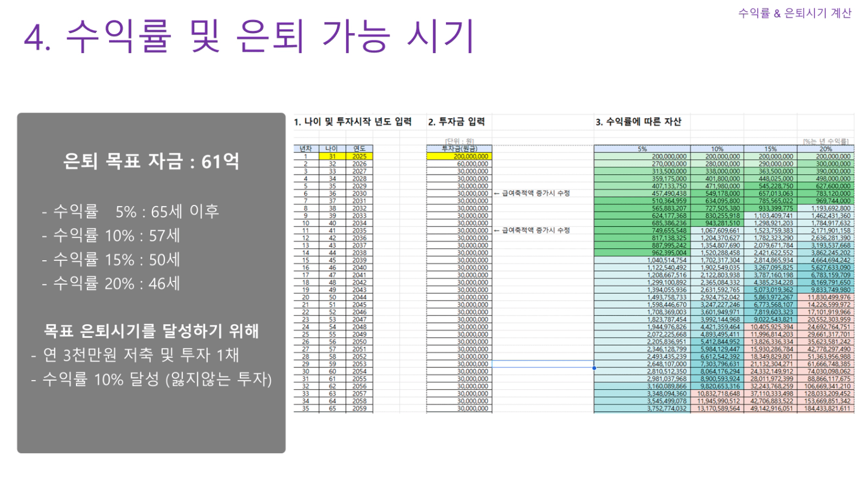
Task: Click section title '1. 나이 및 투자시작 년도 입력'
Action: click(x=352, y=122)
